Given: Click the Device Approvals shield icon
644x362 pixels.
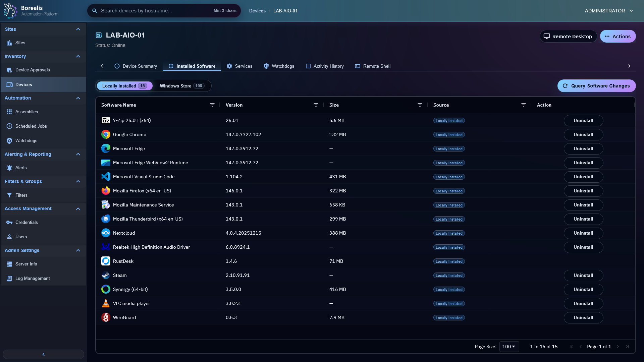Looking at the screenshot, I should [x=9, y=70].
